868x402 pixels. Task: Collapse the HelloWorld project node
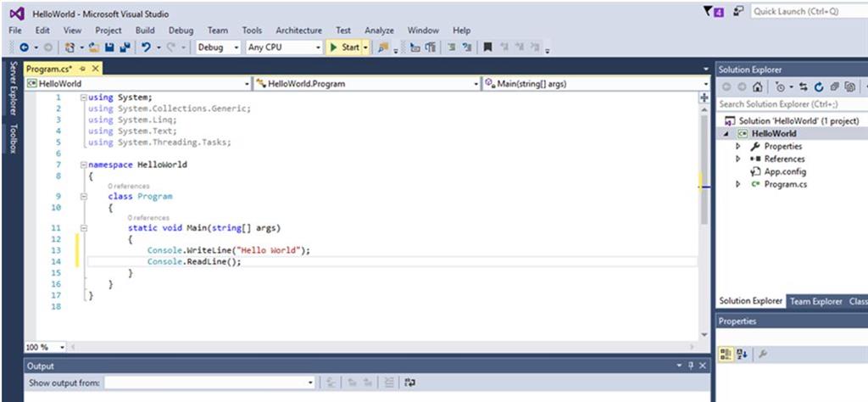[x=726, y=134]
